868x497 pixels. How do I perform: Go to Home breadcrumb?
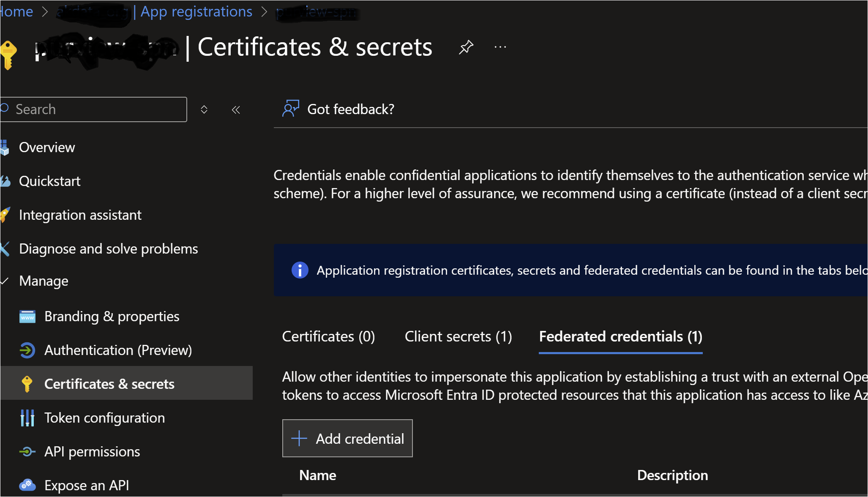(16, 11)
